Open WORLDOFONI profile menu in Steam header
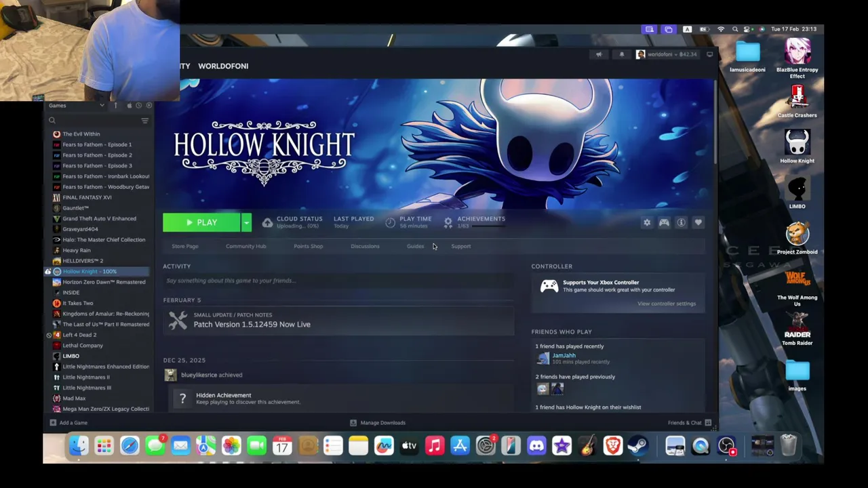868x488 pixels. point(223,66)
